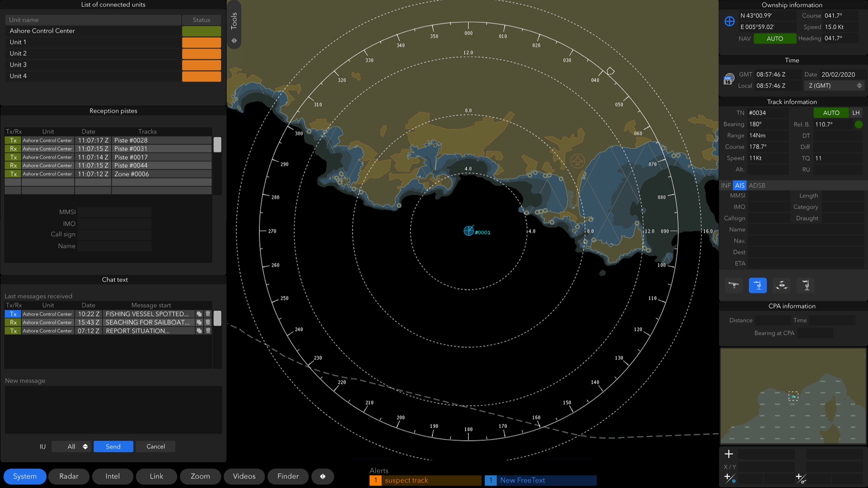
Task: Click the calendar clock icon in Time panel
Action: pyautogui.click(x=728, y=79)
